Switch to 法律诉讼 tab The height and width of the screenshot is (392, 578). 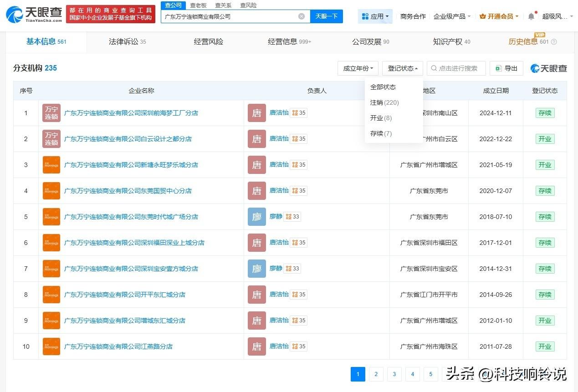(x=127, y=42)
